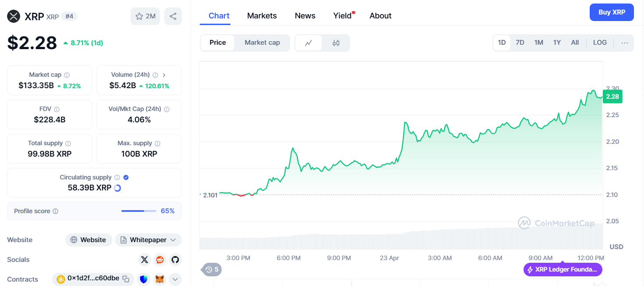Click the #4 rank badge
Viewport: 644px width, 286px height.
(x=69, y=17)
